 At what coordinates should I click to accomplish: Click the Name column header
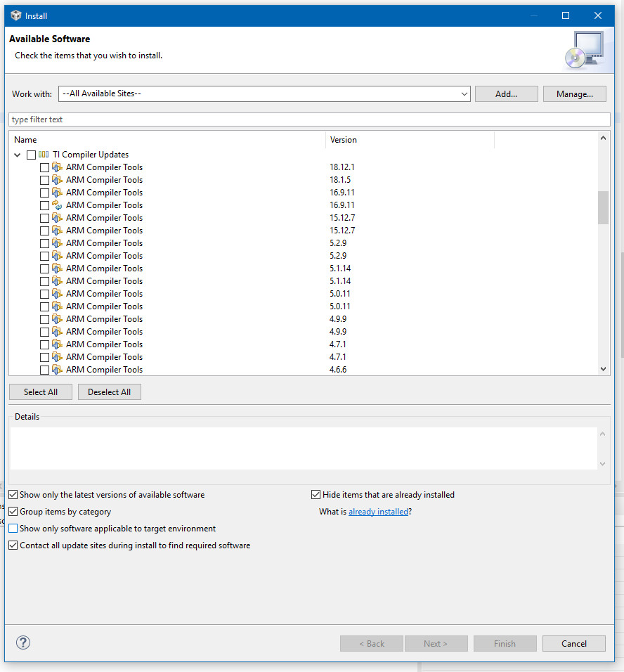167,140
